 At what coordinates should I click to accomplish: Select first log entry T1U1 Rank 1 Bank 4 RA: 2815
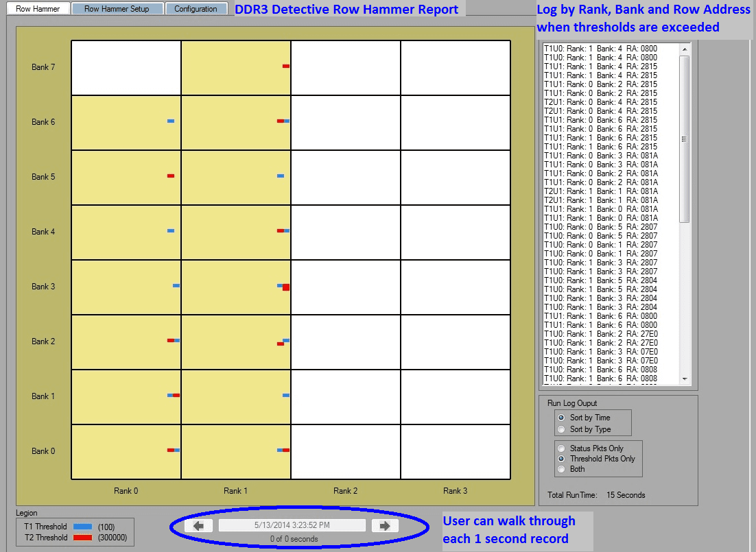pyautogui.click(x=600, y=67)
